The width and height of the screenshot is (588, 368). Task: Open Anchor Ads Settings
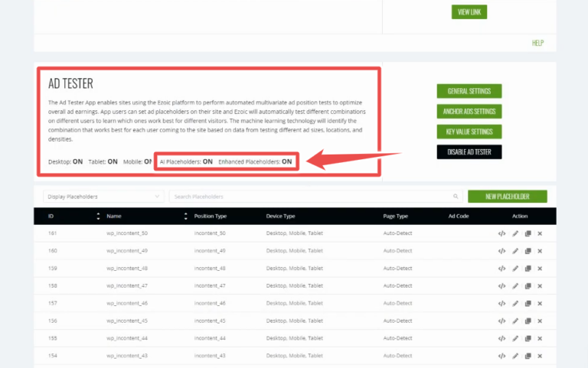469,112
